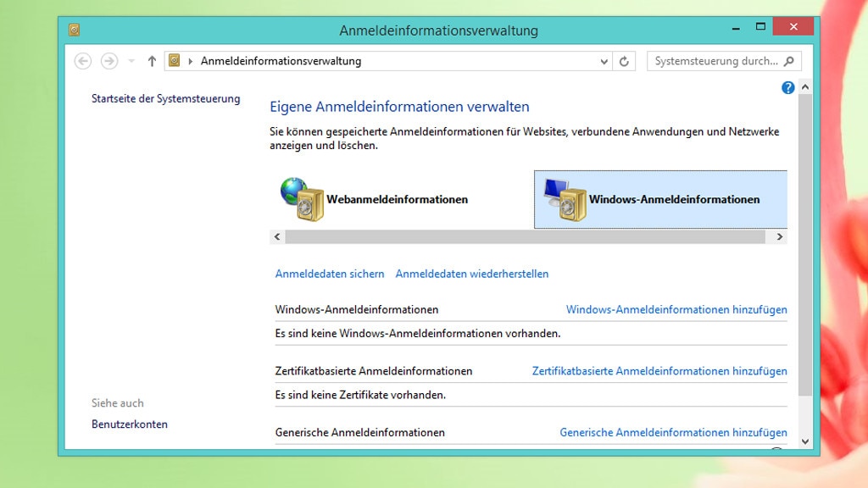Open Startseite der Systemsteuerung
868x488 pixels.
pos(165,98)
